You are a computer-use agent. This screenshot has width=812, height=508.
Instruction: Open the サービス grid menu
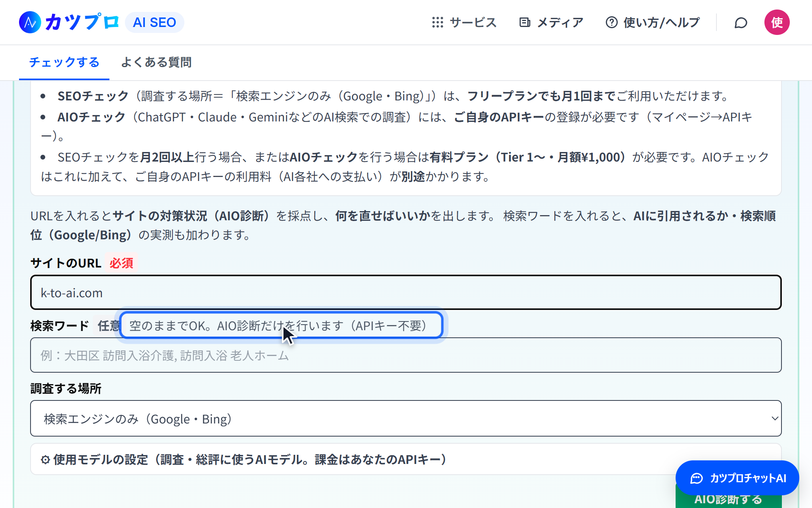464,22
